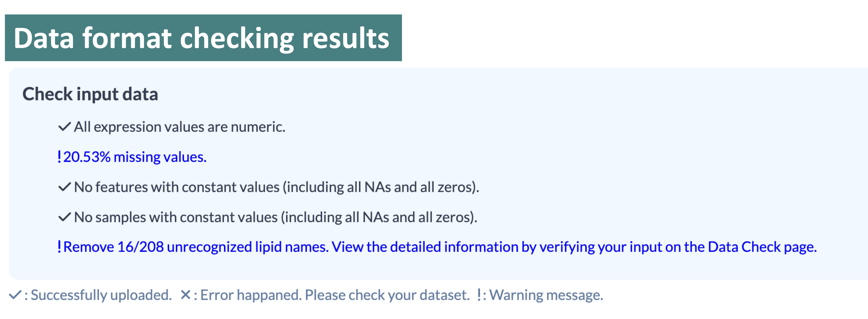Click the 'Warning message.' legend text
The width and height of the screenshot is (868, 319).
point(546,295)
